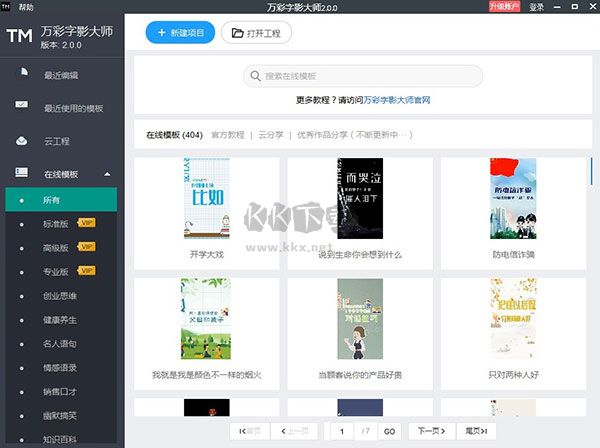Viewport: 600px width, 448px height.
Task: Click the GO page jump button
Action: [389, 431]
